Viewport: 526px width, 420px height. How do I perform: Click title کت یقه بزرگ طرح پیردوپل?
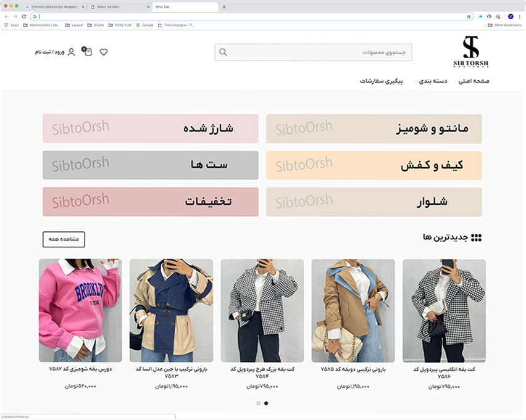coord(262,373)
